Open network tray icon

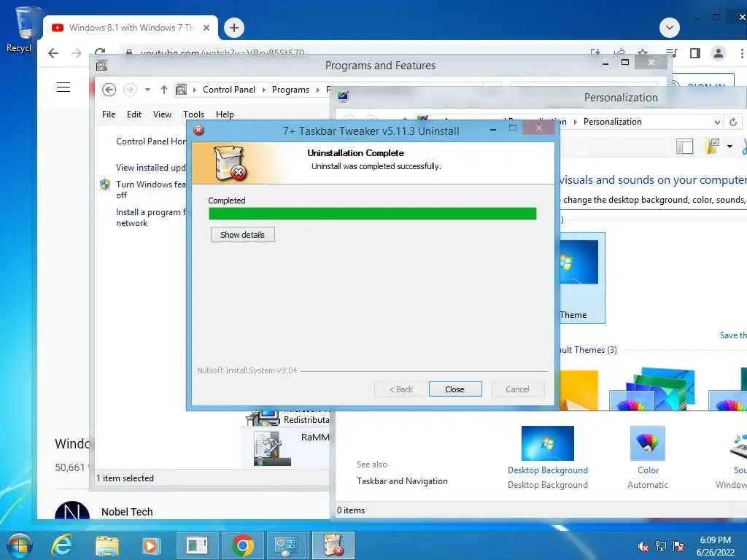[661, 546]
